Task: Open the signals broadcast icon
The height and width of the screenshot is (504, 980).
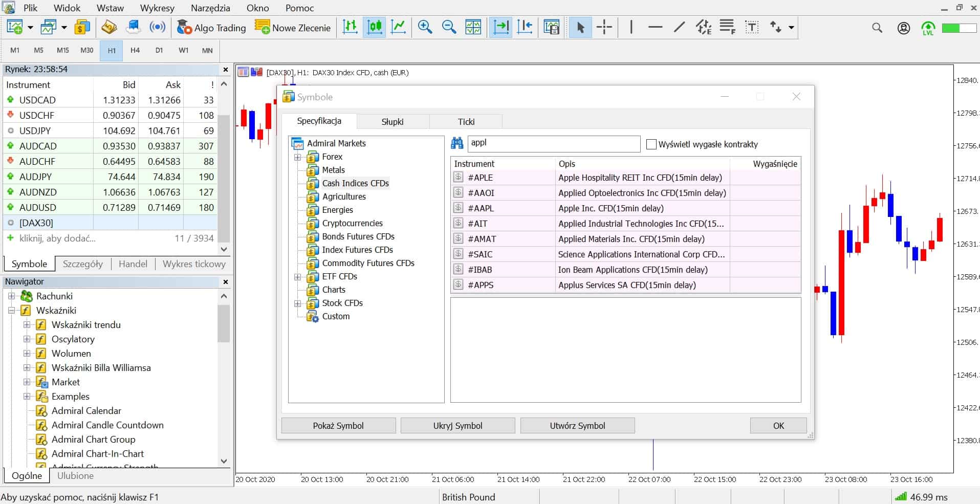Action: 158,27
